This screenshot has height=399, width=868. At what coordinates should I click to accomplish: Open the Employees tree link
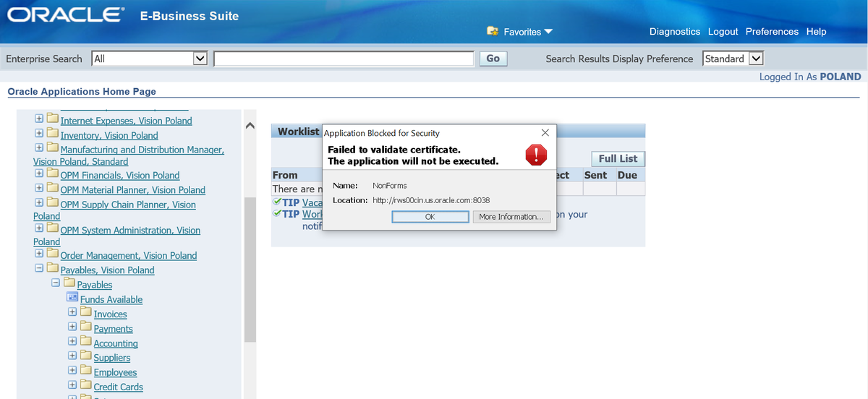115,372
